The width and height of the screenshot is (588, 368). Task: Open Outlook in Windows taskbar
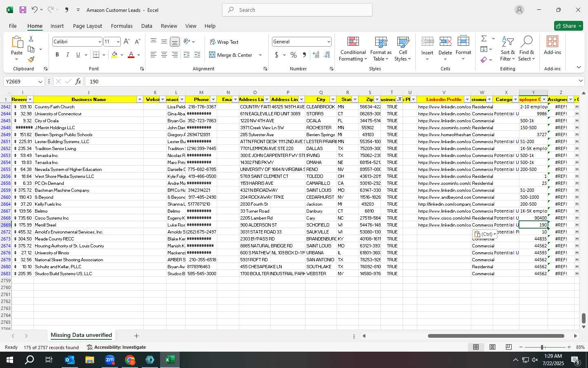(x=70, y=360)
